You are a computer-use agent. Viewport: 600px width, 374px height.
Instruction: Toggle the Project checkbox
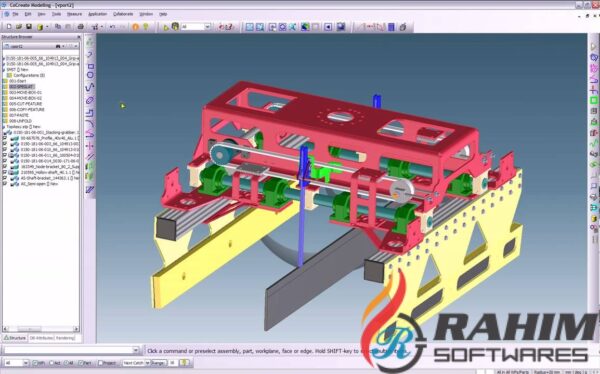100,363
